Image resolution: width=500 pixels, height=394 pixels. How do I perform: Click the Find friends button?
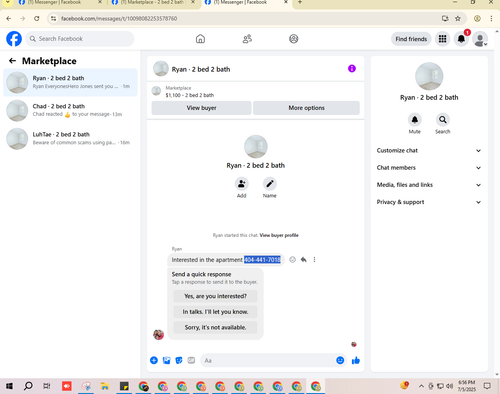tap(411, 39)
